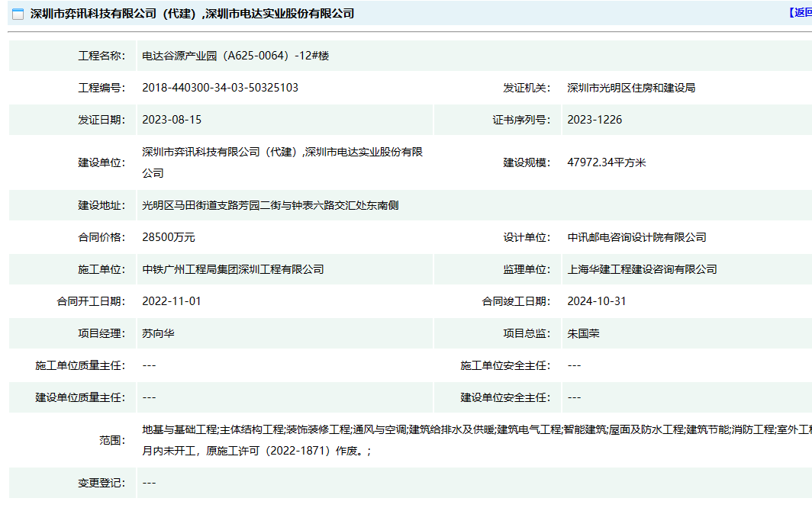Click the document icon beside the company title
The image size is (812, 511).
(x=18, y=14)
